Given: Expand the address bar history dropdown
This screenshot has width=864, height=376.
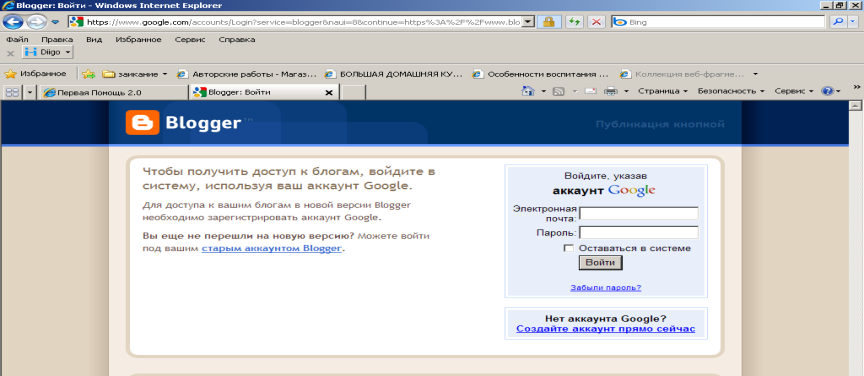Looking at the screenshot, I should pos(528,22).
